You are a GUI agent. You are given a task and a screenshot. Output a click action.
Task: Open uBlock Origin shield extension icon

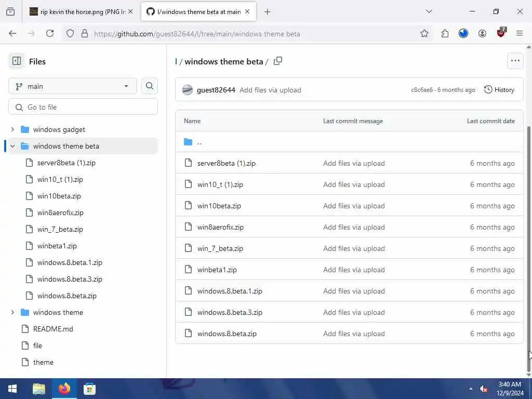[501, 33]
